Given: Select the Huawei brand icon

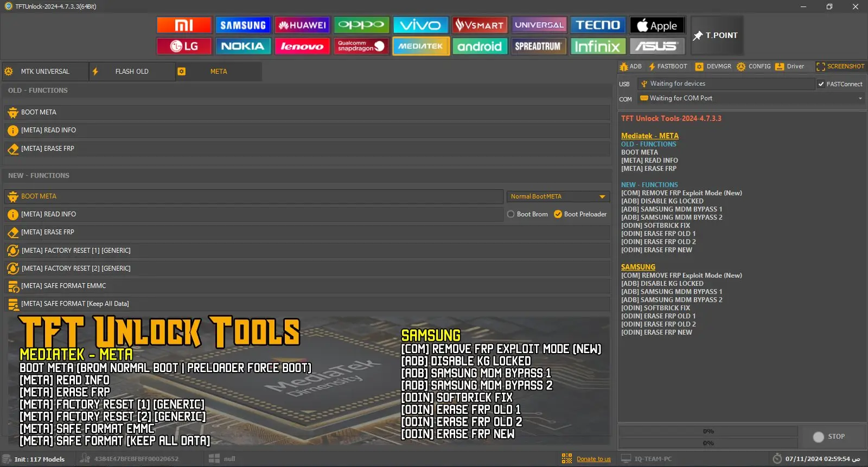Looking at the screenshot, I should point(302,25).
